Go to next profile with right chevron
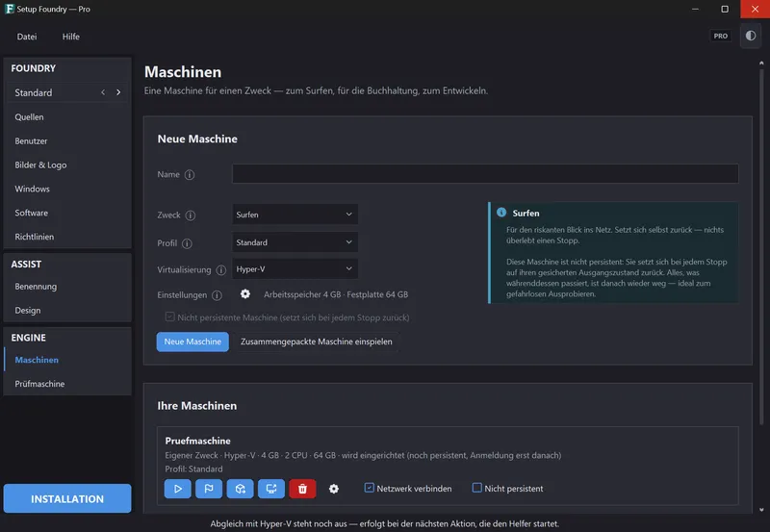Viewport: 770px width, 532px height. [118, 92]
